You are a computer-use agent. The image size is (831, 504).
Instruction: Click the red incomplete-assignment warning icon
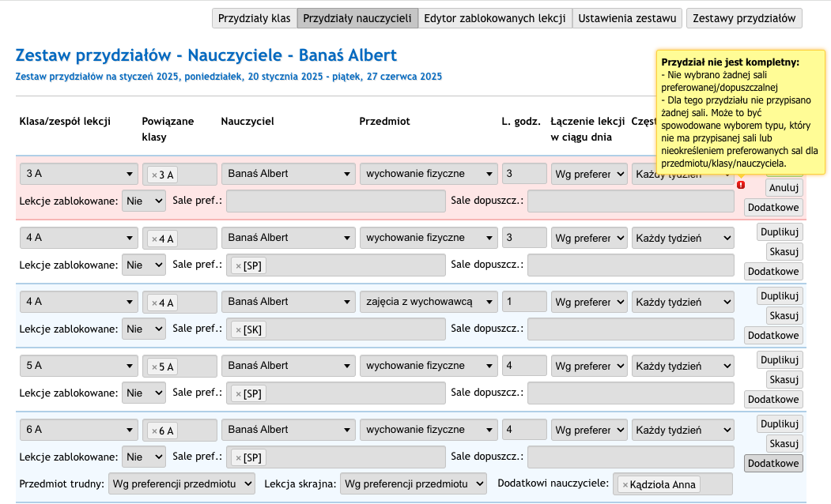[x=741, y=185]
